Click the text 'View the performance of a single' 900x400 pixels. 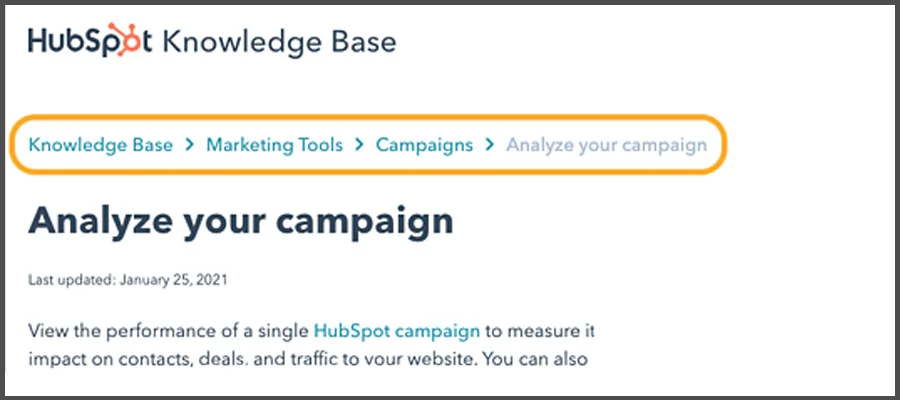(168, 329)
